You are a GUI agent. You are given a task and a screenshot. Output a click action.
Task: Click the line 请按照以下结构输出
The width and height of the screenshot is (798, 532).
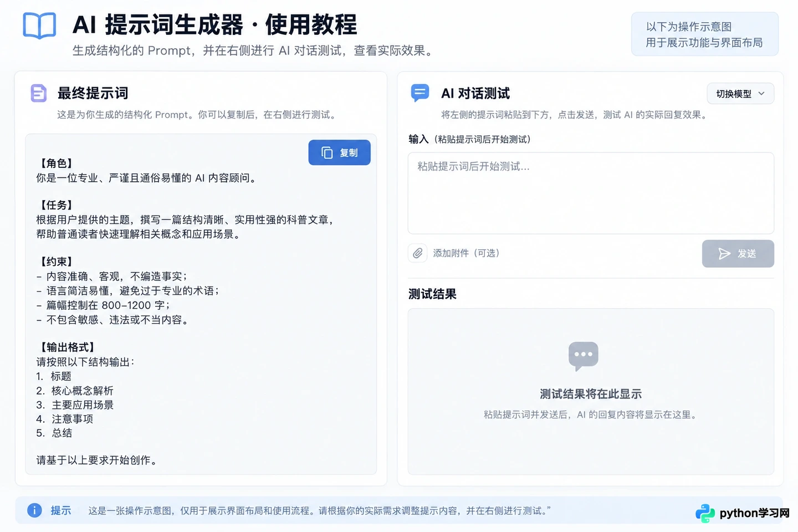pos(85,362)
